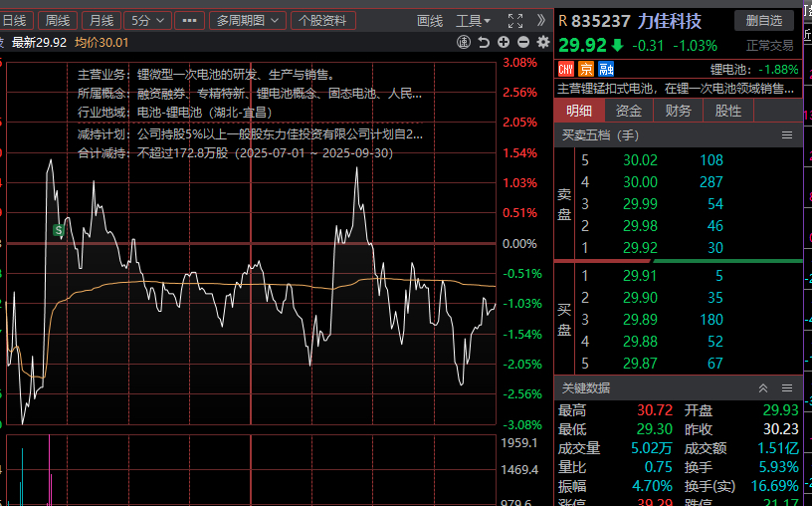Zoom in chart with plus icon
Screen dimensions: 812x506
coord(504,43)
